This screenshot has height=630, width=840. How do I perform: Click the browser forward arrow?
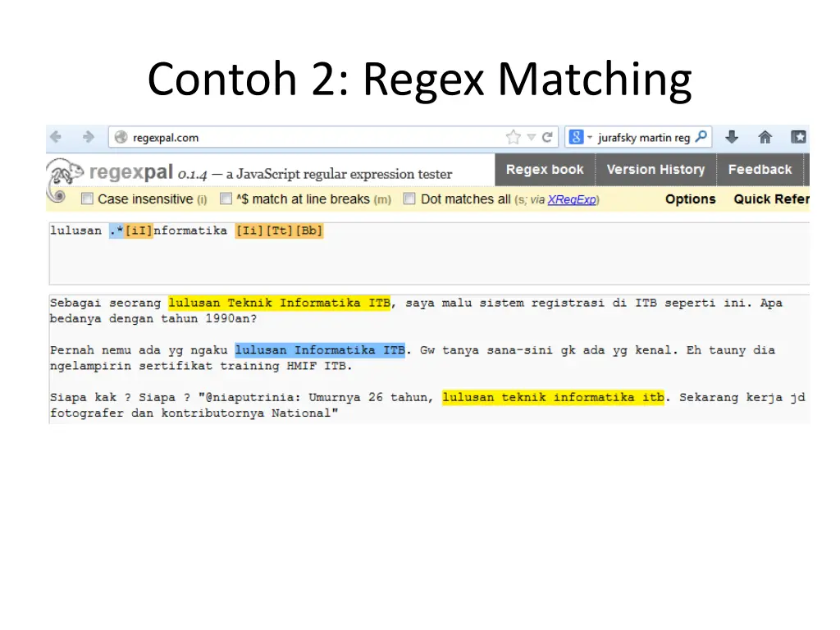[89, 137]
